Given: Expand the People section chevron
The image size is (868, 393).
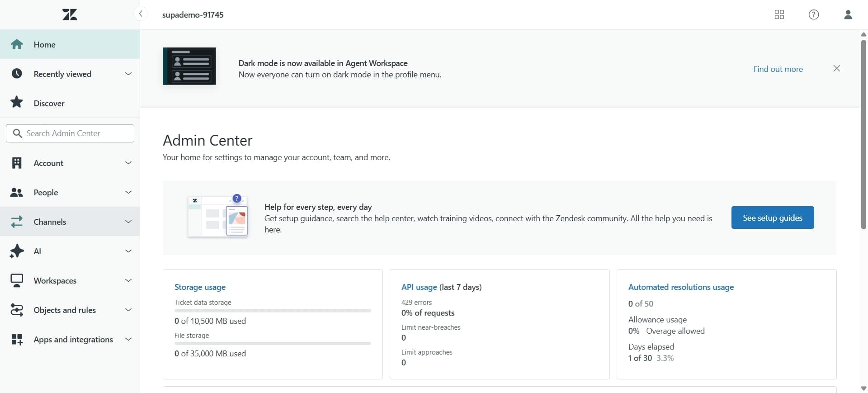Looking at the screenshot, I should coord(128,192).
